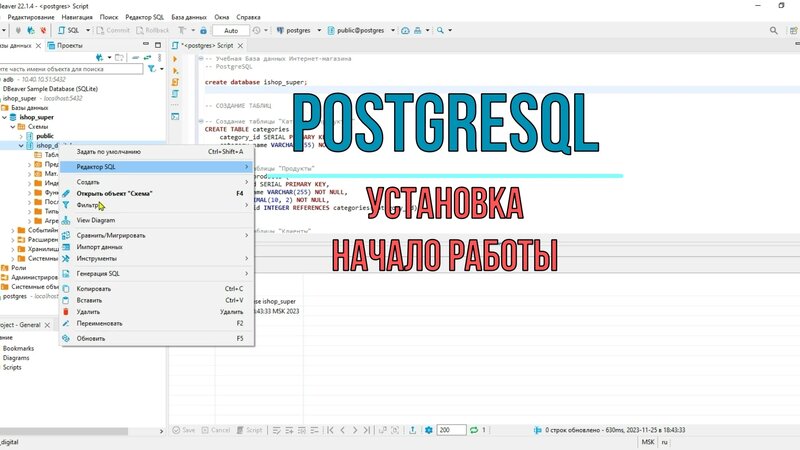The width and height of the screenshot is (800, 450).
Task: Click the navigator object name search field
Action: click(71, 69)
